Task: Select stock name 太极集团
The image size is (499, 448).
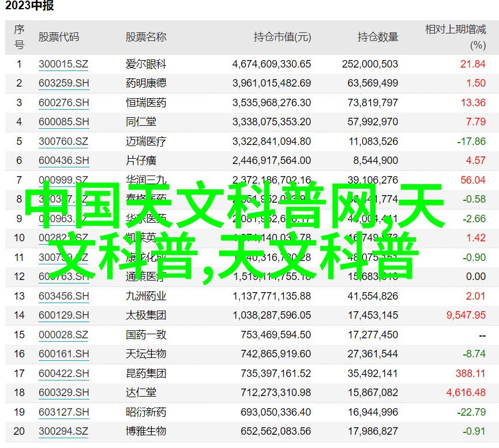Action: (x=146, y=315)
